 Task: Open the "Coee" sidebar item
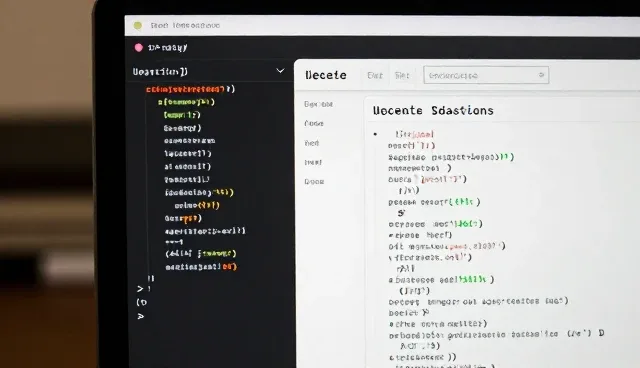tap(314, 123)
